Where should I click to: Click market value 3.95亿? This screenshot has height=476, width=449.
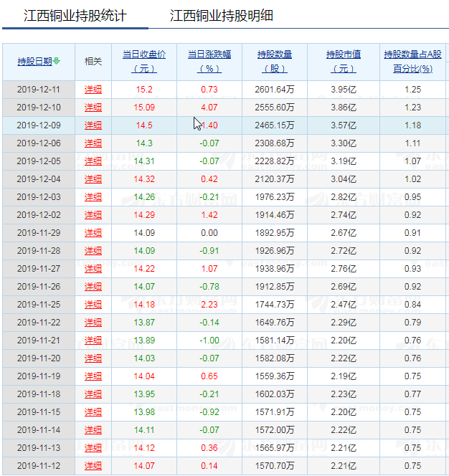(344, 90)
